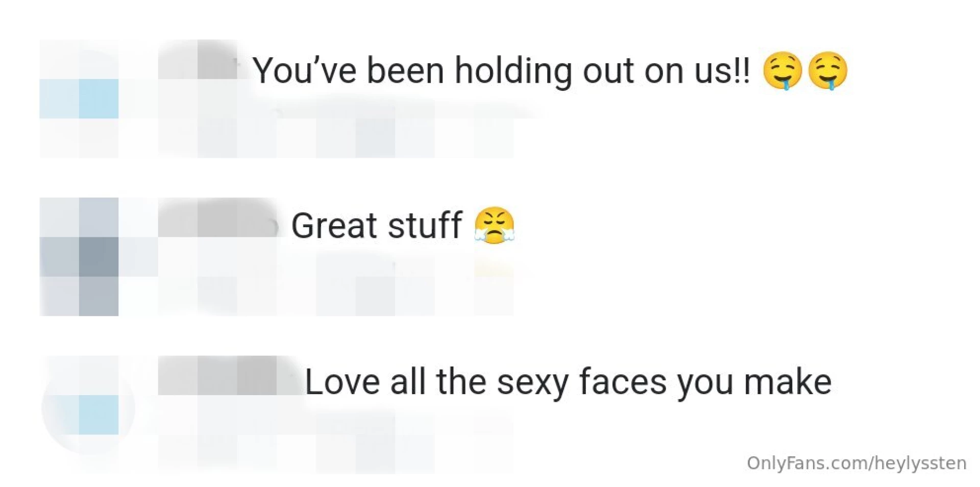Click the blurred details row under "Great stuff"
980x487 pixels.
click(337, 292)
